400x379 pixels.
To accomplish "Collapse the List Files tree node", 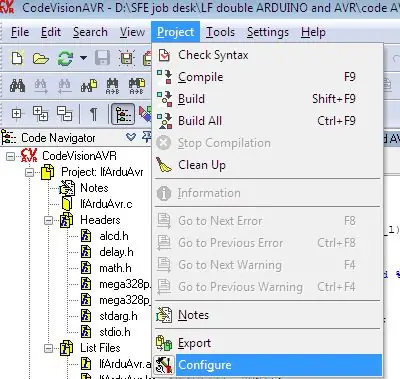I will (49, 348).
